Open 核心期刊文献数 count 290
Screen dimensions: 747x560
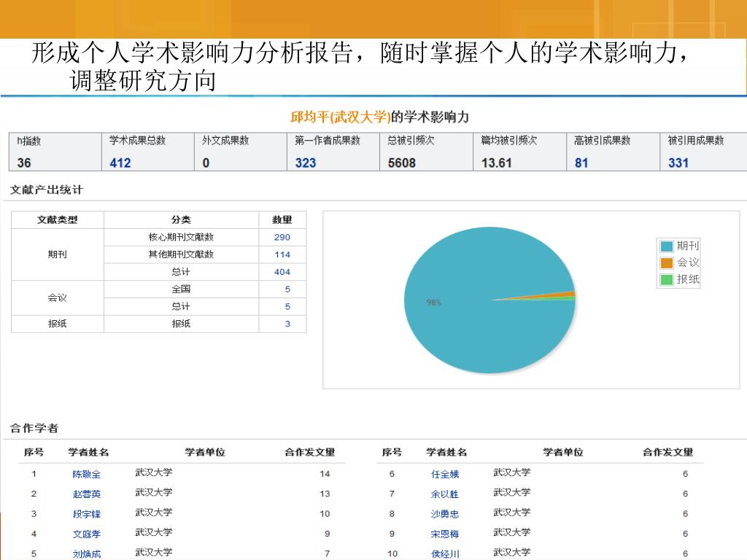[282, 237]
